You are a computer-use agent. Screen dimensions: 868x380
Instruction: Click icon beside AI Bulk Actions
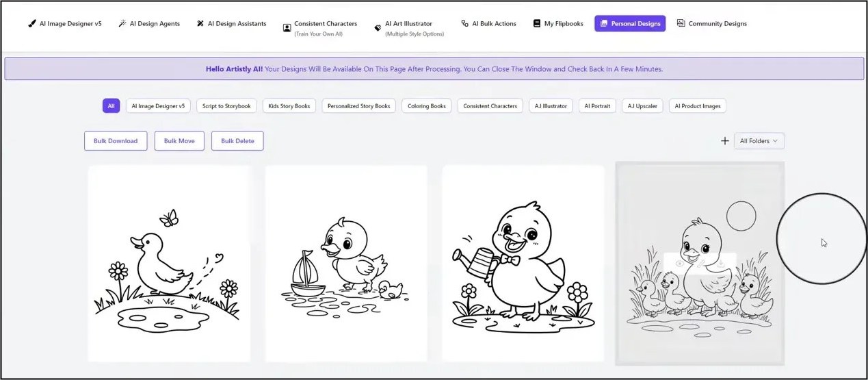tap(465, 23)
